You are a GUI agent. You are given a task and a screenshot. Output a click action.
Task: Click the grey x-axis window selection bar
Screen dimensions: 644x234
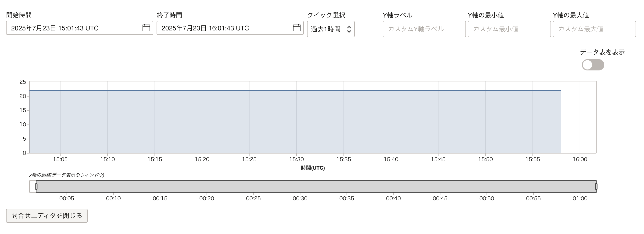316,186
